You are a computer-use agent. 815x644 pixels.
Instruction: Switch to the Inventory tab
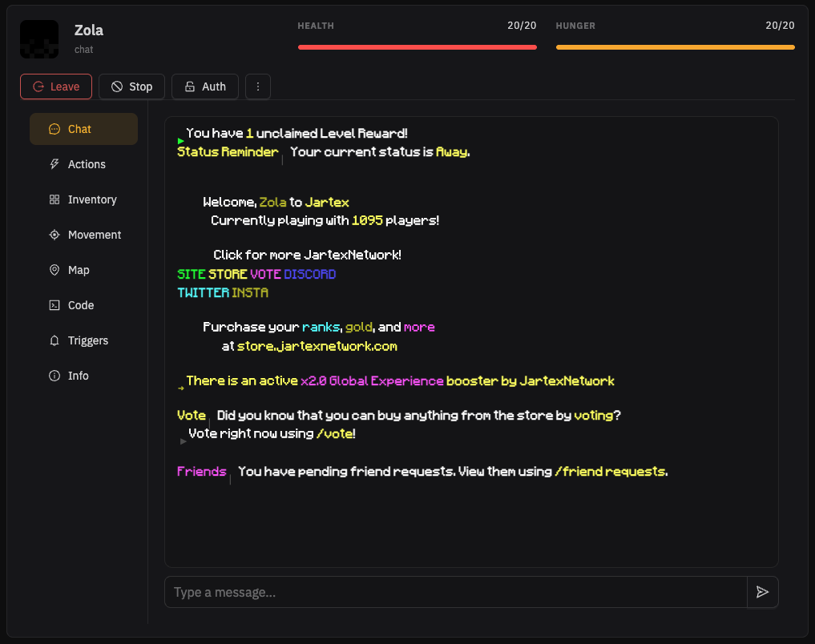(x=83, y=199)
